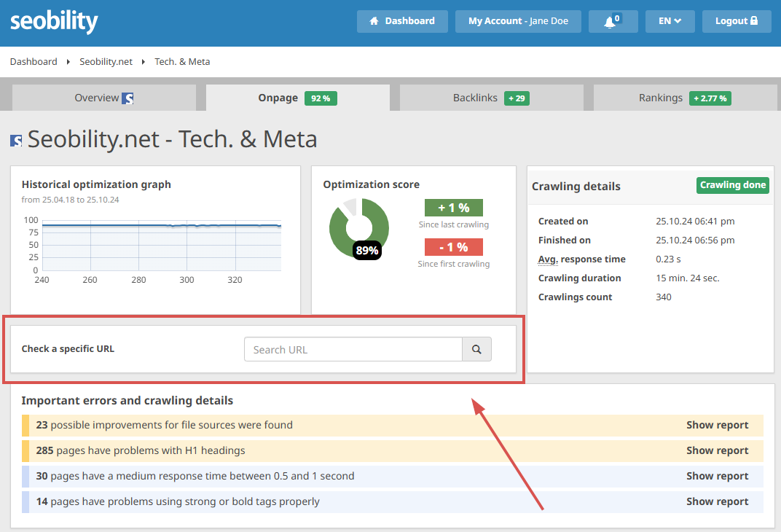Focus the Search URL input field

(353, 349)
